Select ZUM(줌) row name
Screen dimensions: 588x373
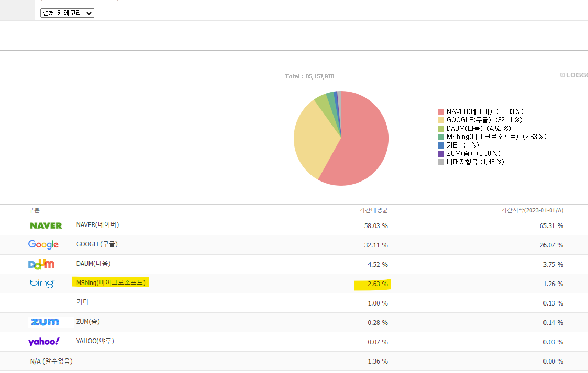tap(88, 322)
